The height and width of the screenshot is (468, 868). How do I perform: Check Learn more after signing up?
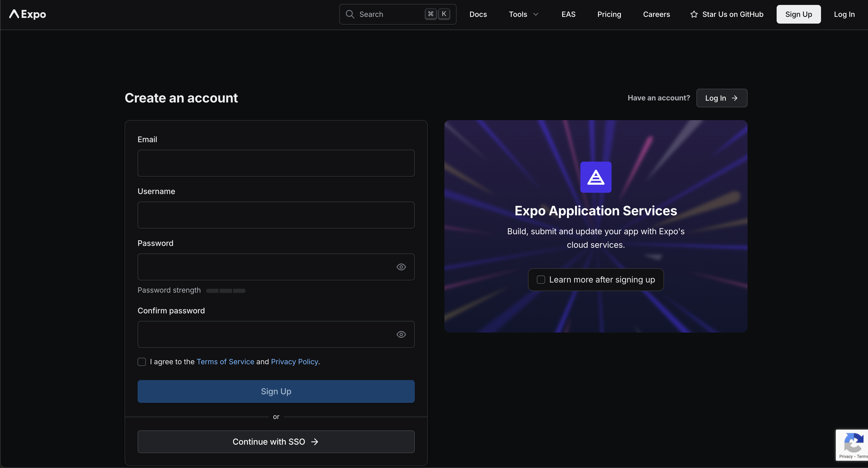(541, 279)
